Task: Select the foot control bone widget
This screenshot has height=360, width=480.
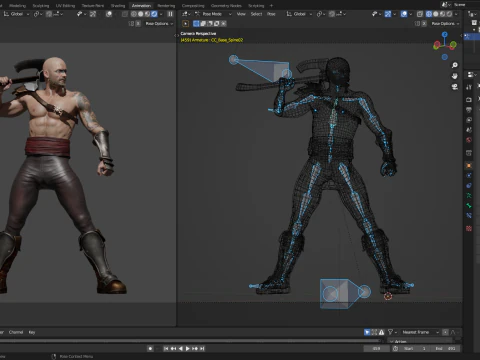Action: (345, 294)
